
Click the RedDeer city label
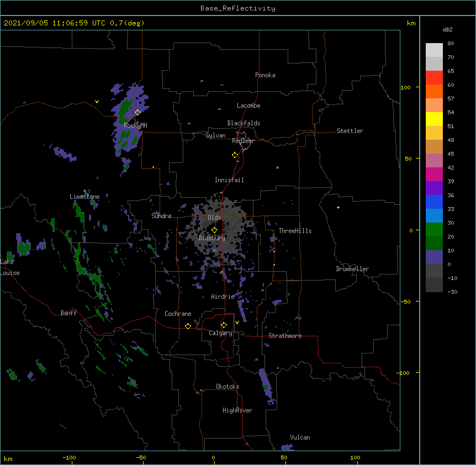pyautogui.click(x=243, y=141)
